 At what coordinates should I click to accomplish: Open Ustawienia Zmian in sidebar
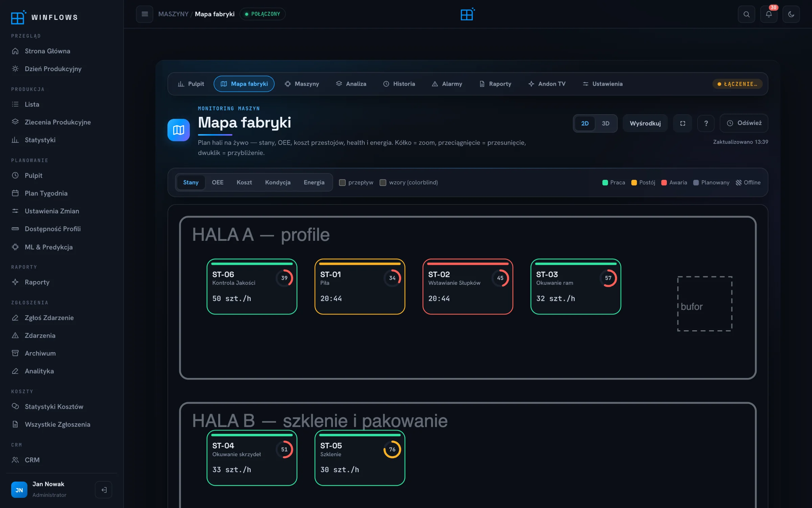(62, 211)
